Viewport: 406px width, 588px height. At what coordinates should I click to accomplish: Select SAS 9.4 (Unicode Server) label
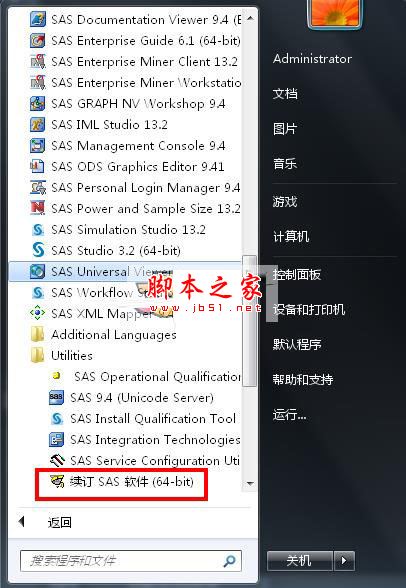[142, 397]
